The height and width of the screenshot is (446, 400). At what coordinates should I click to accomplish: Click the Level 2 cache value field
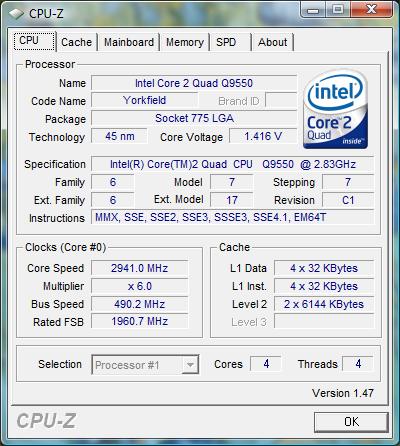[324, 304]
